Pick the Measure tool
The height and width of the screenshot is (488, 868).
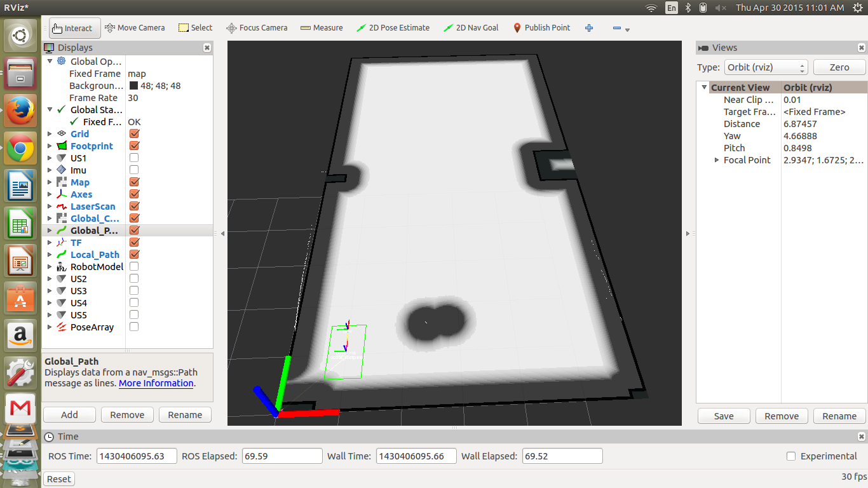tap(321, 28)
